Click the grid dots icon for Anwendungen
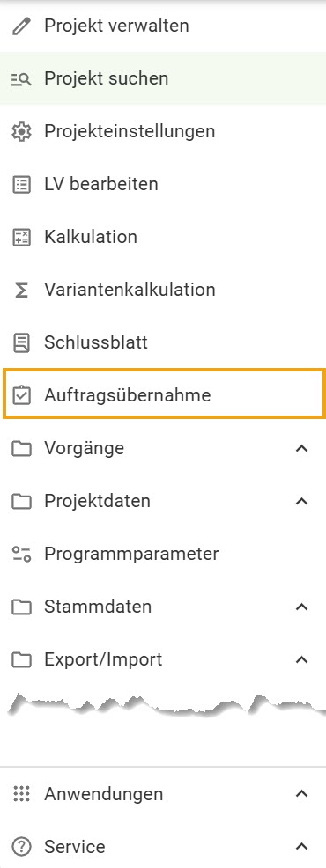 [x=21, y=794]
